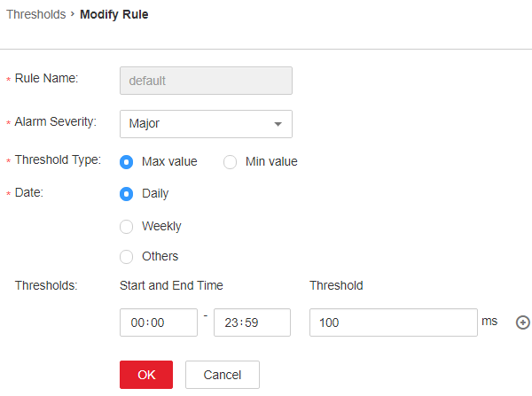Click the Modify Rule breadcrumb title
The image size is (532, 396).
[x=114, y=14]
